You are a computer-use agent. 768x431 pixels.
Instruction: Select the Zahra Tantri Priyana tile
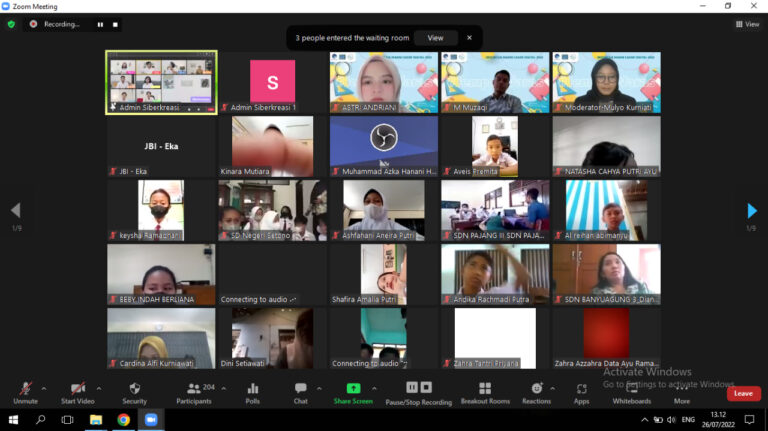point(495,338)
